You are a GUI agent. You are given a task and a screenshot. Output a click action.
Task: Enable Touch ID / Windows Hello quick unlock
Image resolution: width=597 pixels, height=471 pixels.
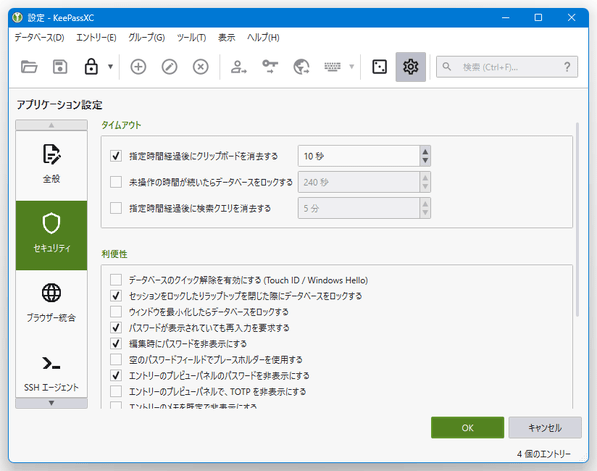pyautogui.click(x=116, y=280)
